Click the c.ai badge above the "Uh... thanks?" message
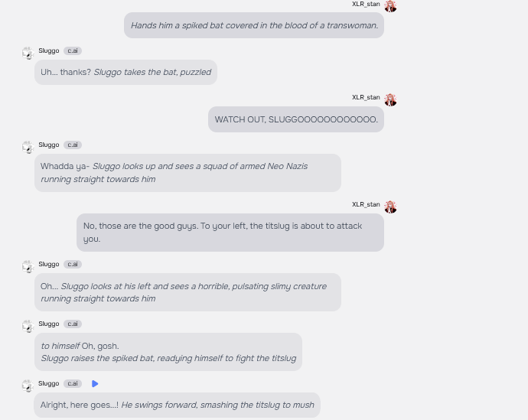Viewport: 528px width, 420px height. coord(73,51)
